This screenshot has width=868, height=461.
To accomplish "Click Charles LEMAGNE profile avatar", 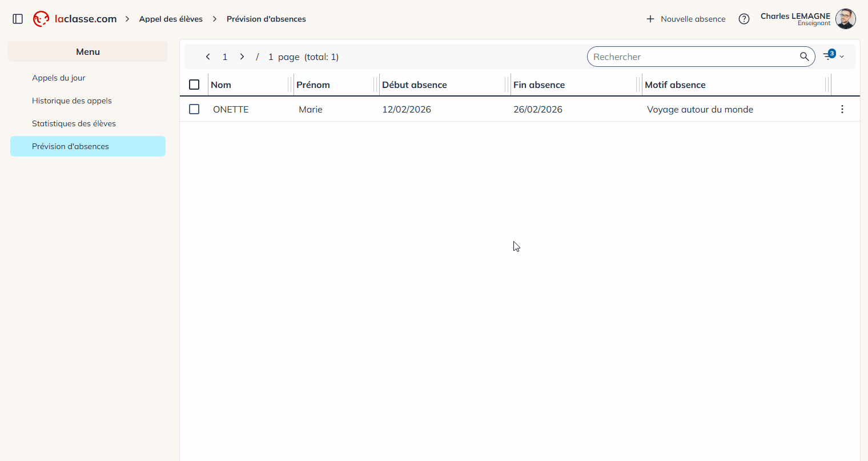I will click(845, 19).
